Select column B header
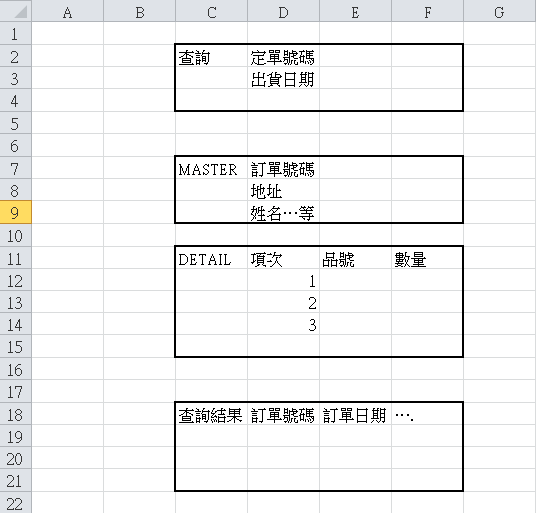 click(x=139, y=11)
